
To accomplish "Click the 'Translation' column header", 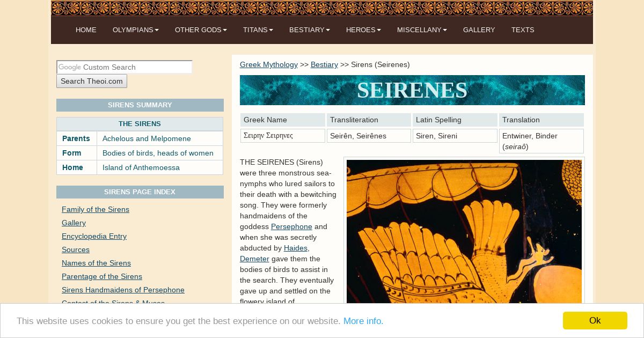I will tap(541, 120).
